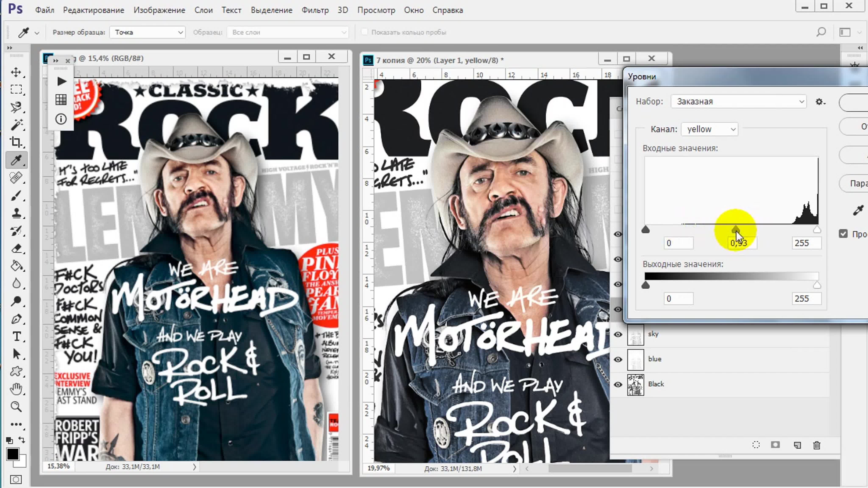Screen dimensions: 868x488
Task: Open the grid icon in floating panel
Action: coord(61,100)
